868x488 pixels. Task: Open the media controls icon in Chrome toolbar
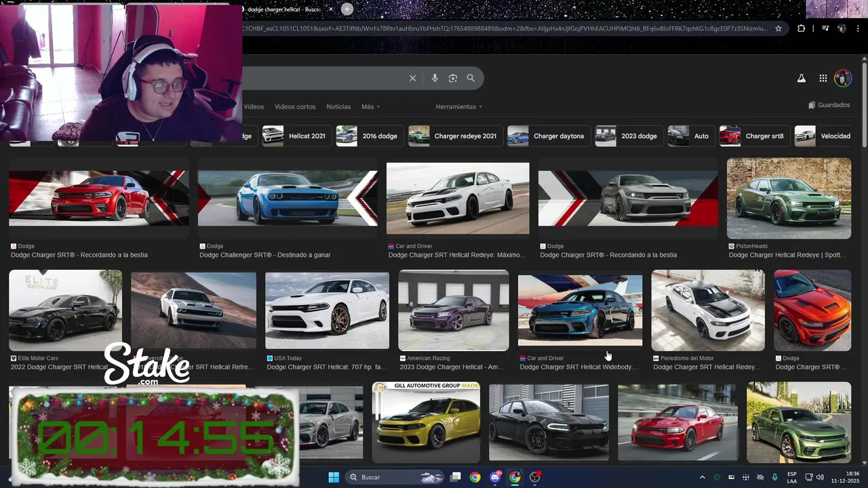point(825,28)
